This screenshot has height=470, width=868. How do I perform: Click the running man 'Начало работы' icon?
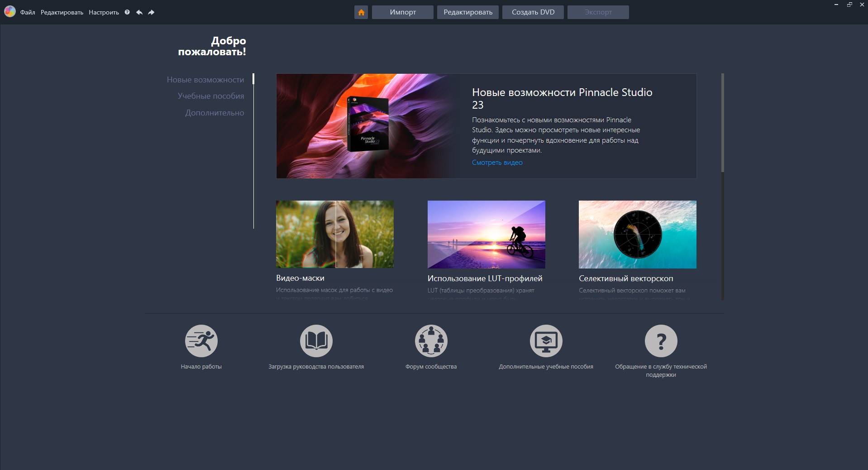coord(201,341)
